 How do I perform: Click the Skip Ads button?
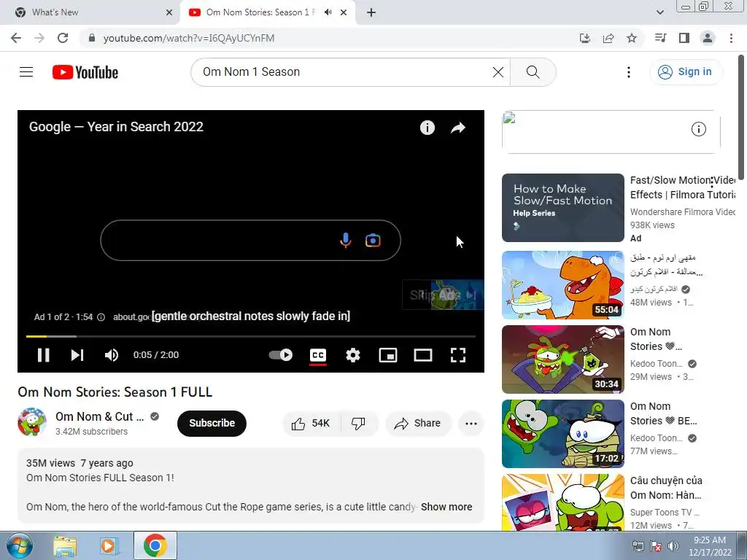pos(443,295)
